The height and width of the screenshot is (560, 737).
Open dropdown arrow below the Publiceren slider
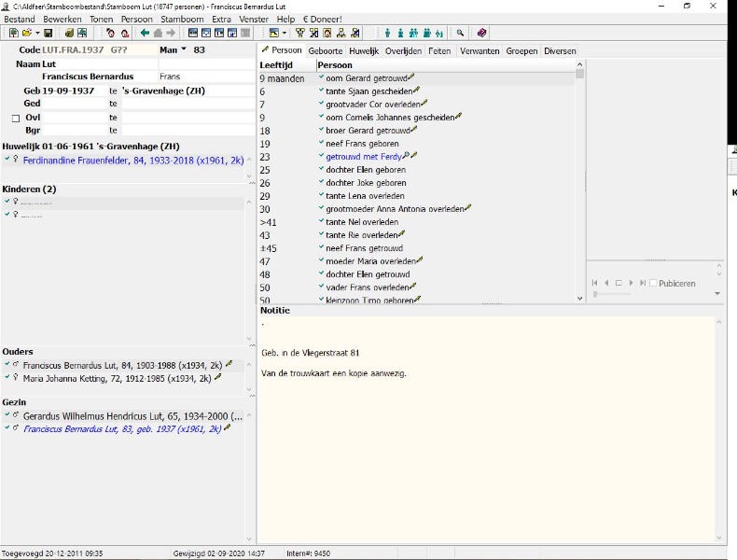click(x=717, y=293)
